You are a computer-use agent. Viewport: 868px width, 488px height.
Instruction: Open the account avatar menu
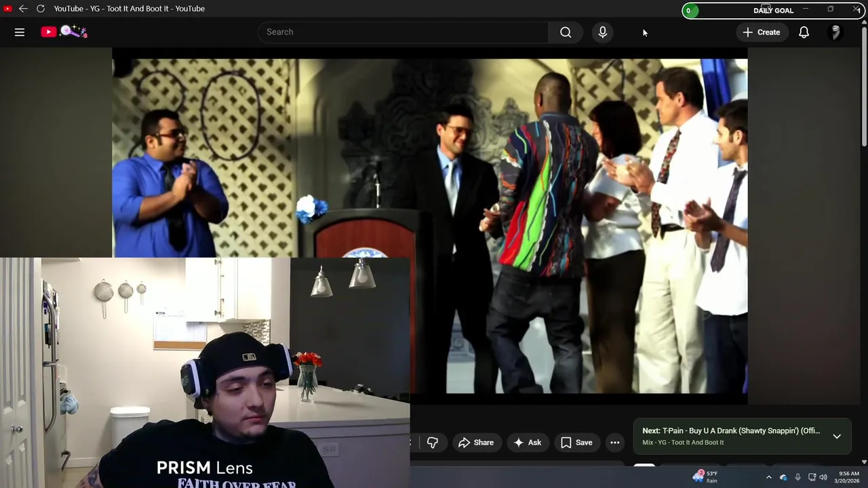coord(835,32)
